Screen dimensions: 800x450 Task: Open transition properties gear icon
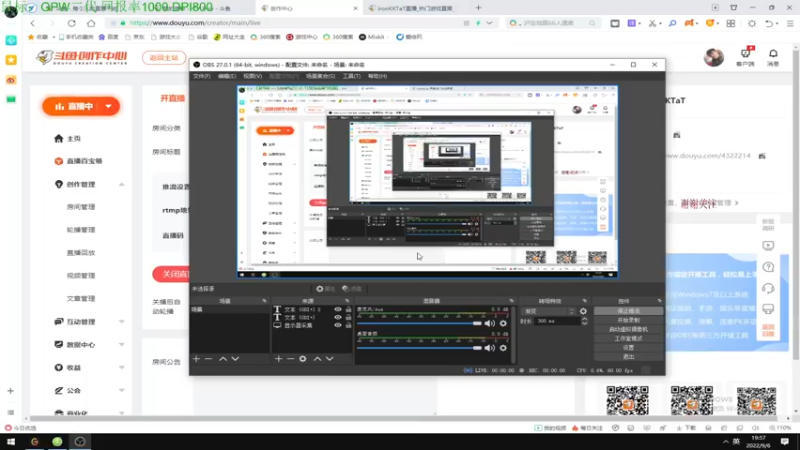click(583, 311)
